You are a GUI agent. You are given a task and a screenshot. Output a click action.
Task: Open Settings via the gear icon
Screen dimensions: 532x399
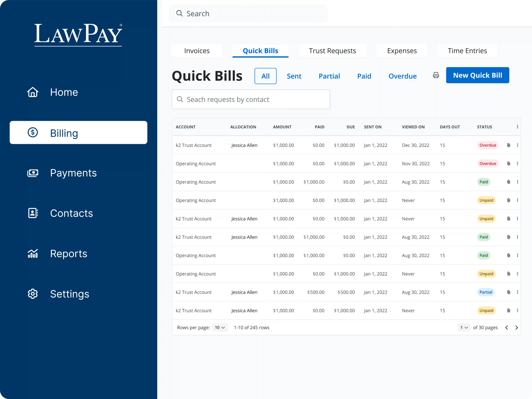click(x=33, y=294)
